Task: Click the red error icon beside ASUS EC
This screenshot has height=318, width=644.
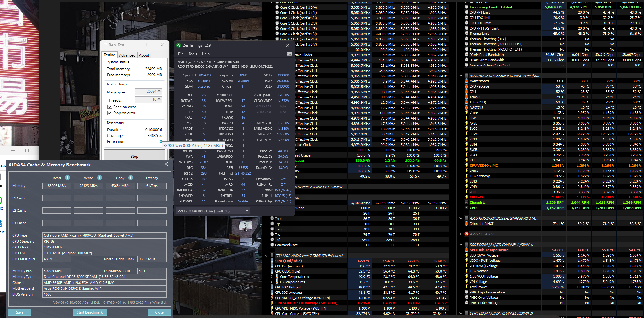Action: pyautogui.click(x=466, y=234)
